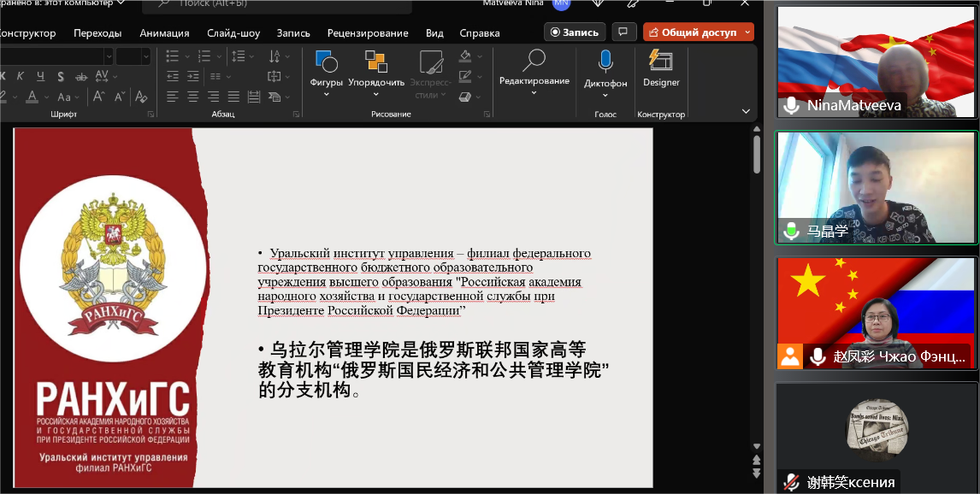Viewport: 980px width, 494px height.
Task: Expand the font name dropdown
Action: click(x=108, y=56)
